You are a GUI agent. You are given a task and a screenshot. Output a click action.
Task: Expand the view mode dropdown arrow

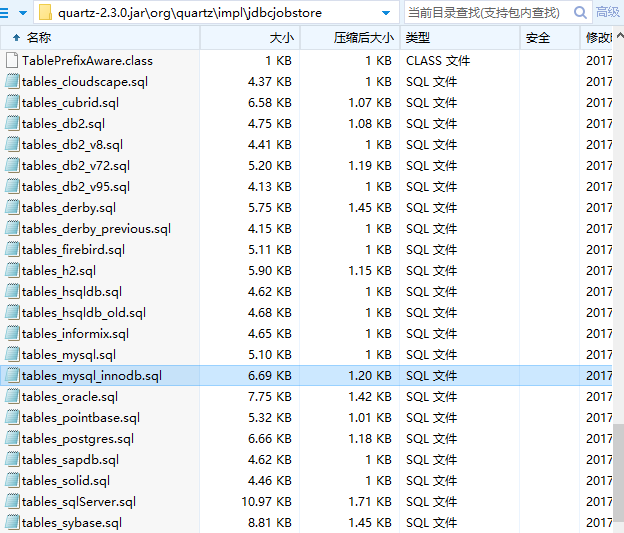pos(23,13)
